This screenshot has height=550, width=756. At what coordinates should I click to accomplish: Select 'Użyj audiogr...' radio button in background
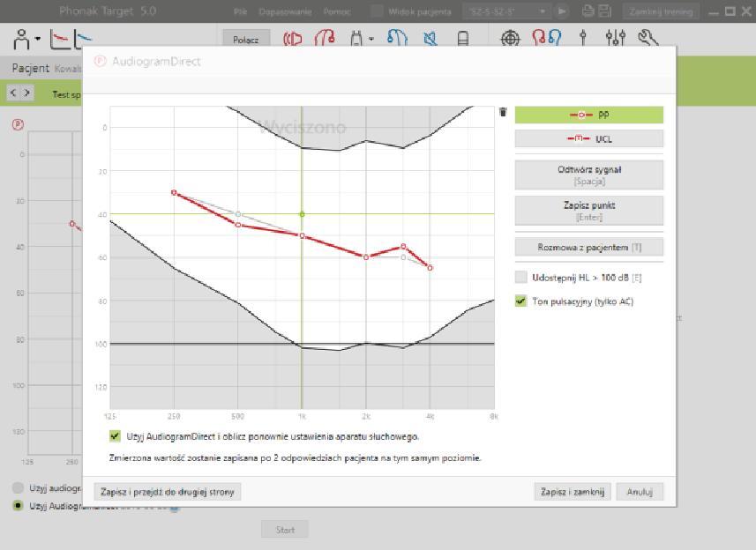coord(18,488)
